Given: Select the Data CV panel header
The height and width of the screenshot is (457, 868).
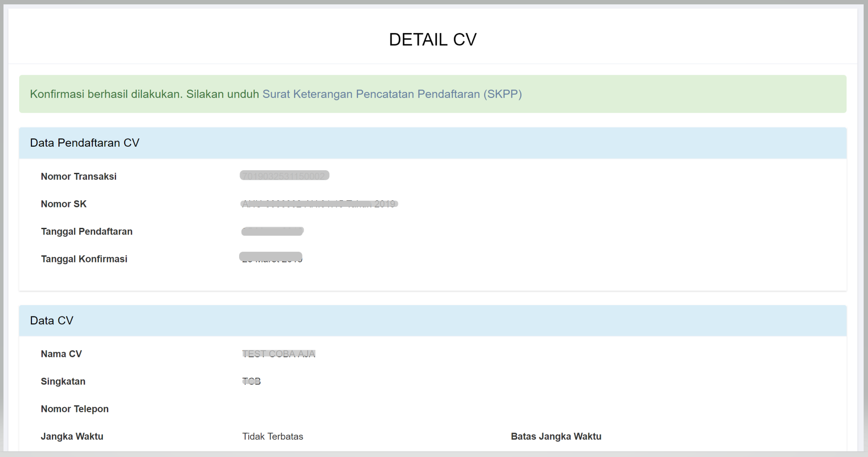Looking at the screenshot, I should point(51,321).
